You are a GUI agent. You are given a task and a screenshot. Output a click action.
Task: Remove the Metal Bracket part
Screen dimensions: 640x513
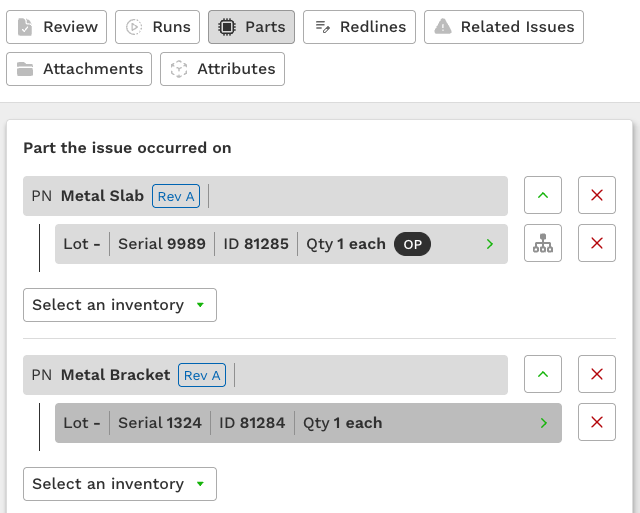(x=597, y=374)
